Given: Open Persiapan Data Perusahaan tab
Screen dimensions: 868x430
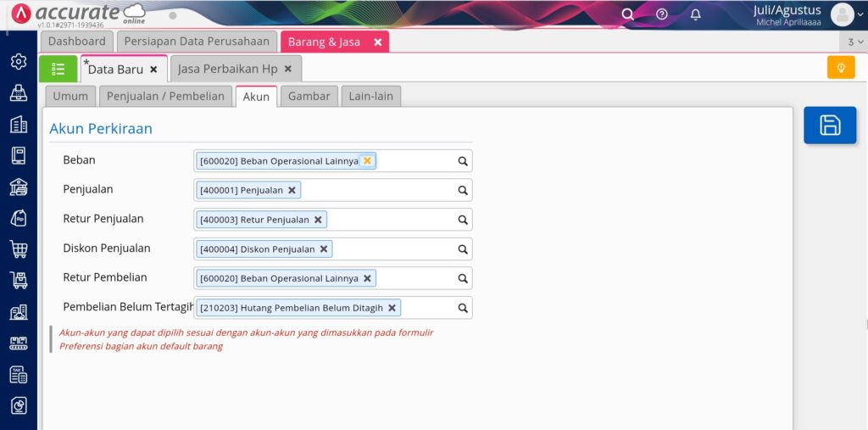Looking at the screenshot, I should [197, 42].
